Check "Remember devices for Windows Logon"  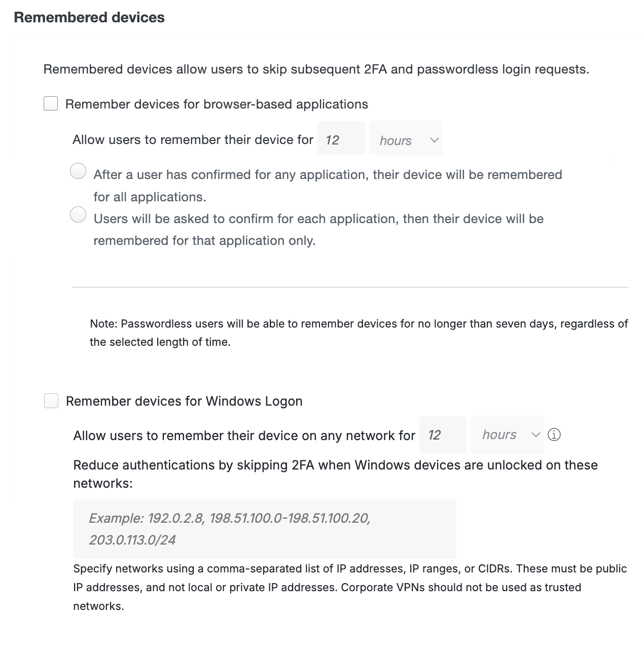(x=51, y=401)
